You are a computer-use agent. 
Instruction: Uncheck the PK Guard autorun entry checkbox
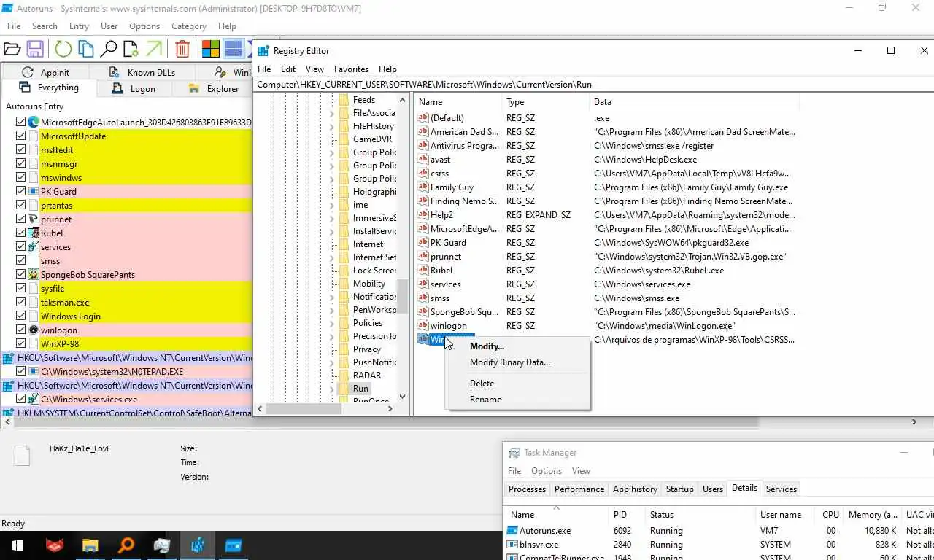(x=21, y=192)
